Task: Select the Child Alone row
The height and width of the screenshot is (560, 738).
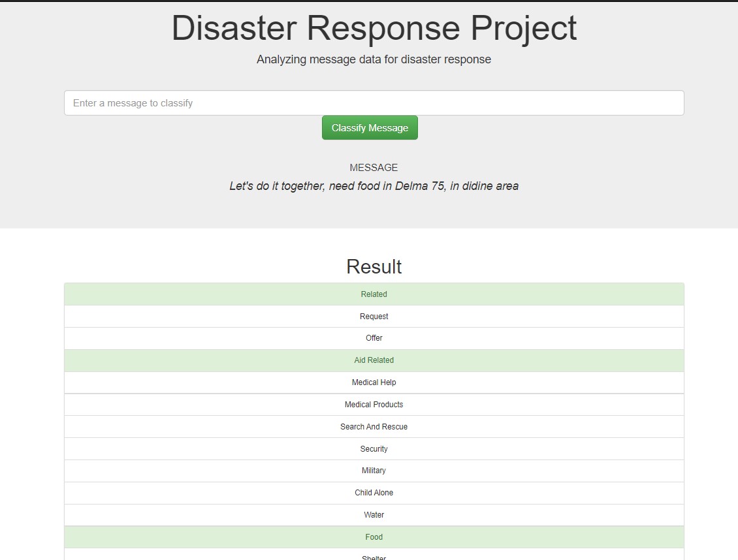Action: [x=374, y=493]
